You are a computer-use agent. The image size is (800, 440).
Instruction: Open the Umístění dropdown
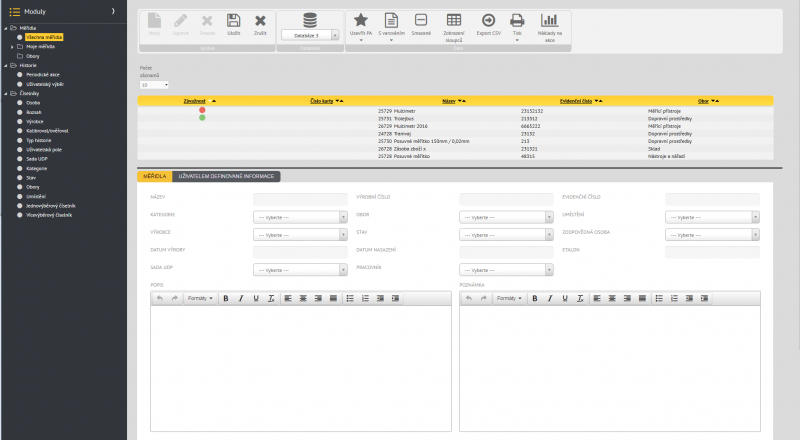(712, 217)
